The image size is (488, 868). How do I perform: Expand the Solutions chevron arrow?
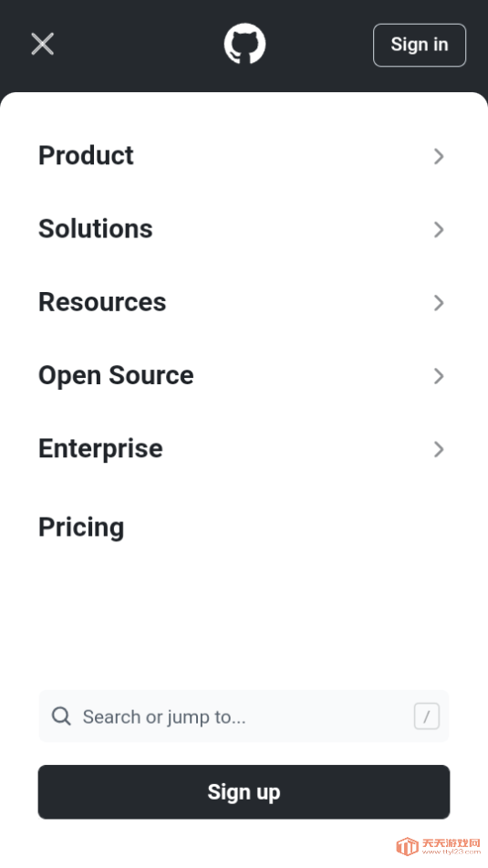tap(439, 229)
